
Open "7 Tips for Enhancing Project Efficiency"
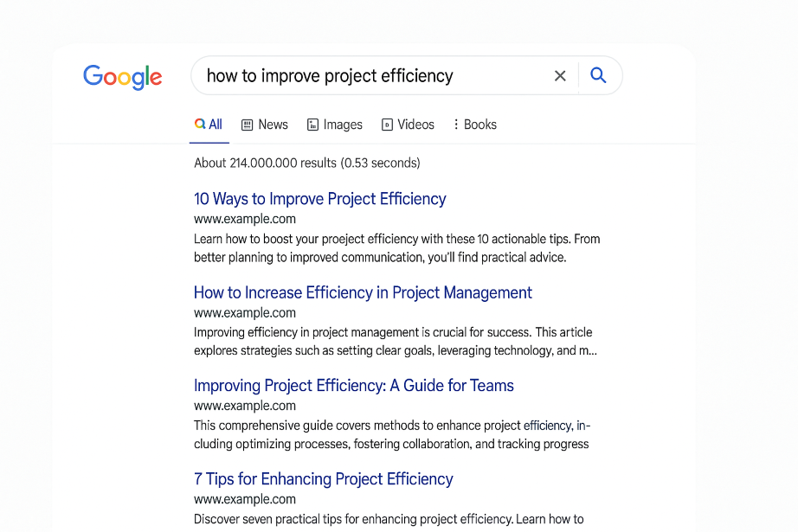(323, 479)
